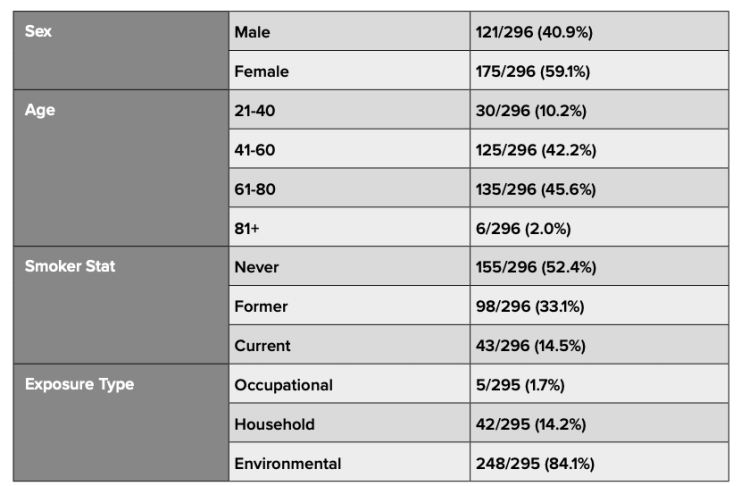Select the 81+ age cell

pyautogui.click(x=349, y=227)
